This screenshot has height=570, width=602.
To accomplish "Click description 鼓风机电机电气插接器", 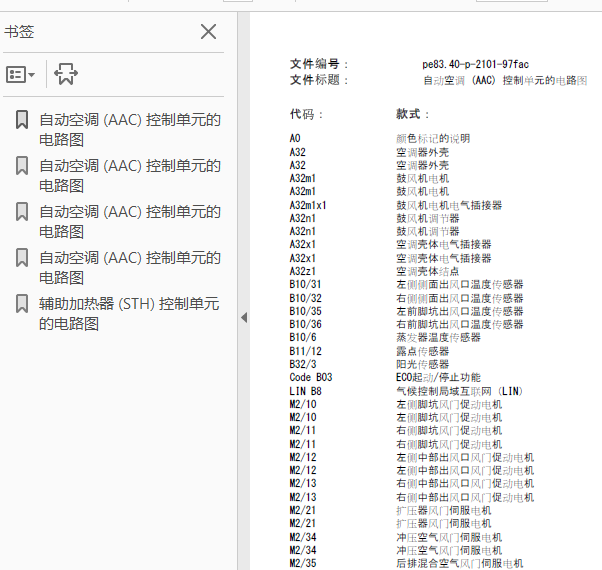I will (449, 205).
